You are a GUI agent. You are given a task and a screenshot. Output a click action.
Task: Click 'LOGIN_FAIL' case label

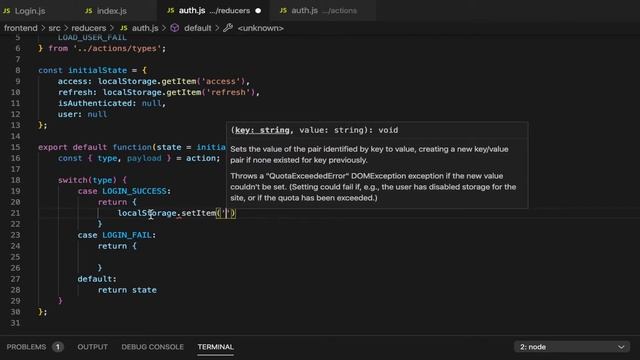(127, 235)
